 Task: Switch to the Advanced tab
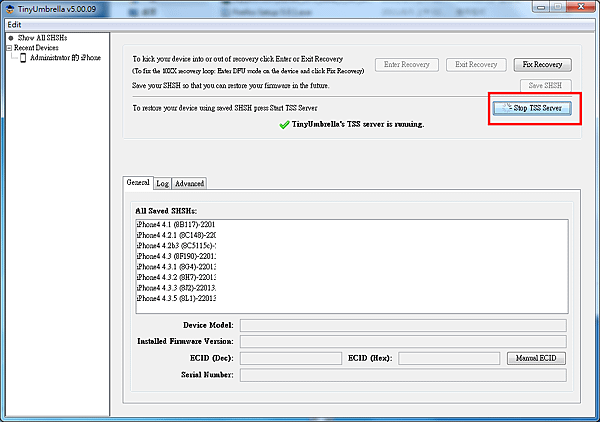point(189,184)
